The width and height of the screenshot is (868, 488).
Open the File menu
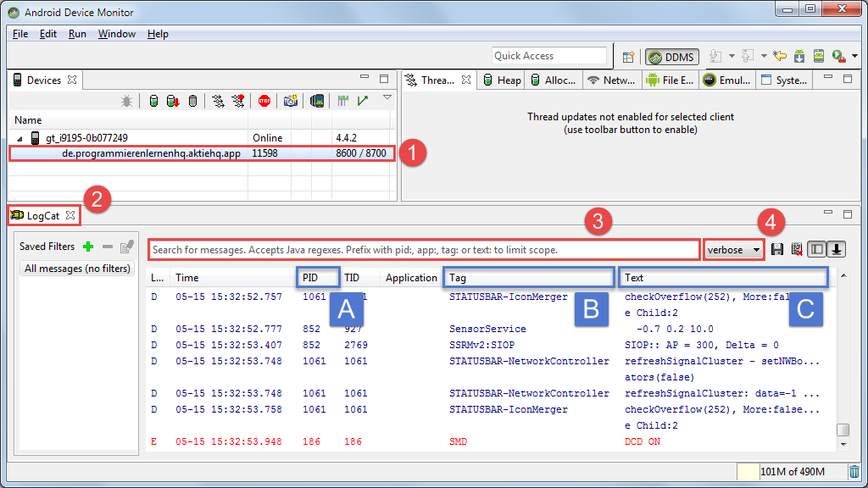(20, 34)
